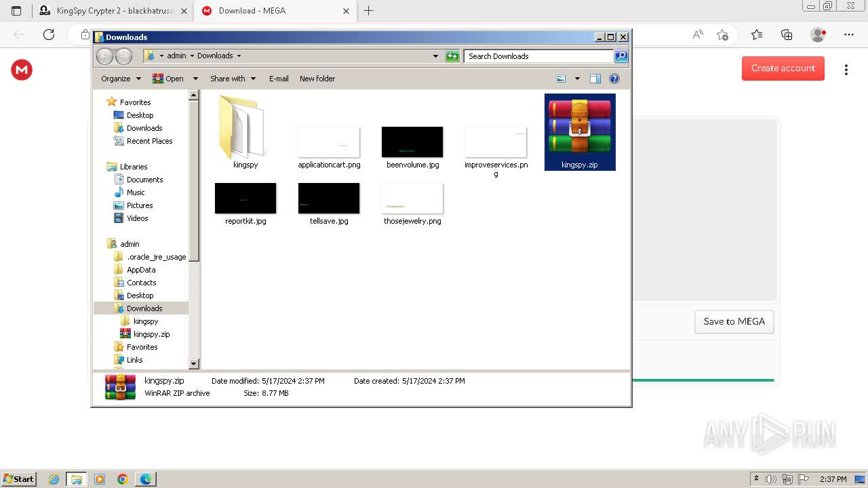Toggle the preview pane
The height and width of the screenshot is (488, 868).
tap(595, 79)
